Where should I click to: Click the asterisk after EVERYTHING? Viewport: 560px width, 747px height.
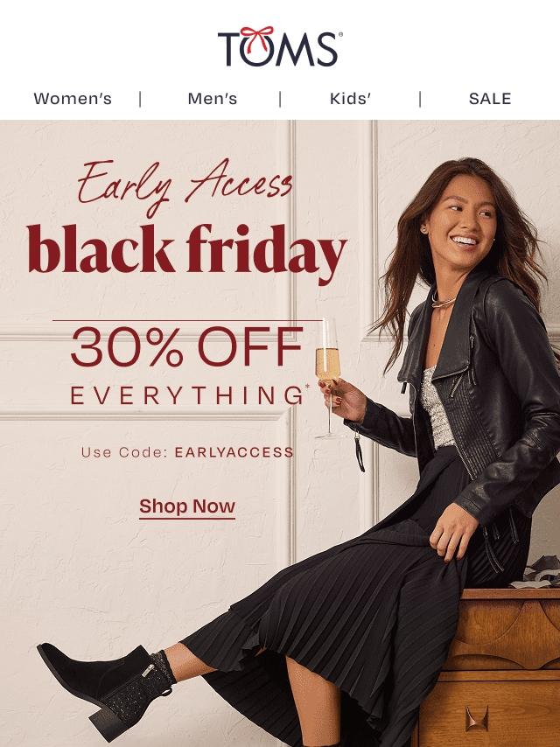306,387
